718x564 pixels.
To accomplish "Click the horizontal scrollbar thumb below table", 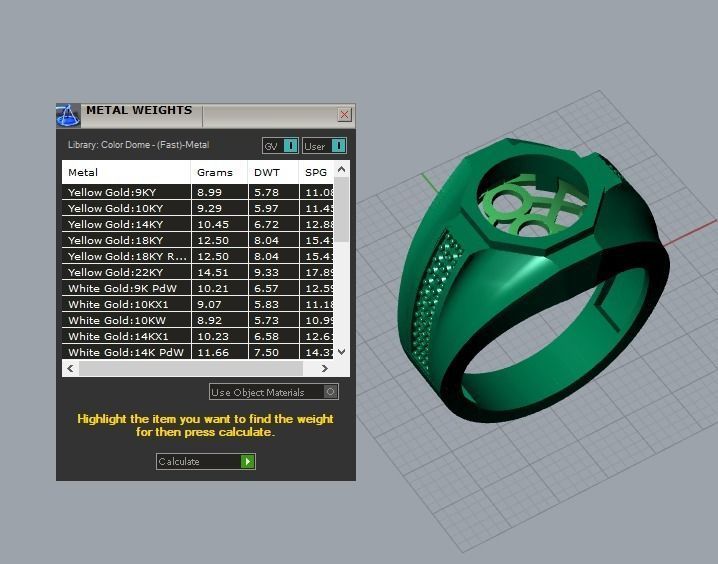I will click(190, 368).
